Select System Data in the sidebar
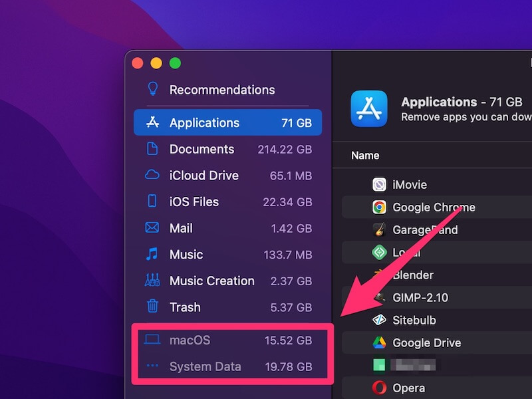Viewport: 532px width, 399px height. point(206,366)
